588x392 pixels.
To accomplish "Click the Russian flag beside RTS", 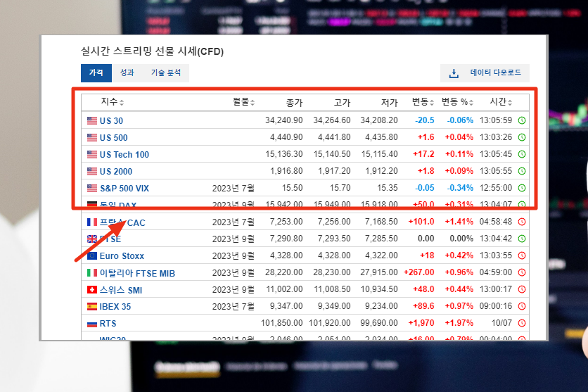I will [92, 324].
